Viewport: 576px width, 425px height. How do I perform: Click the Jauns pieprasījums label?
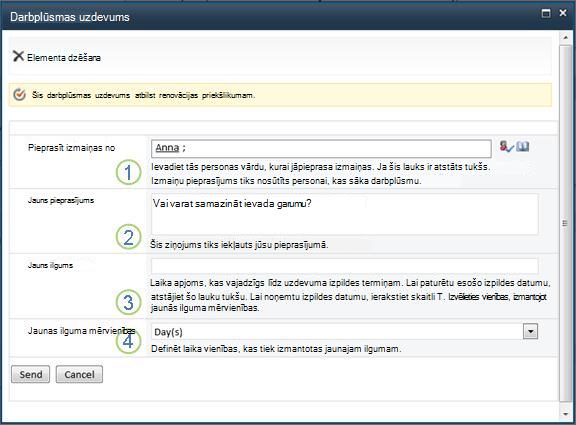(x=61, y=201)
